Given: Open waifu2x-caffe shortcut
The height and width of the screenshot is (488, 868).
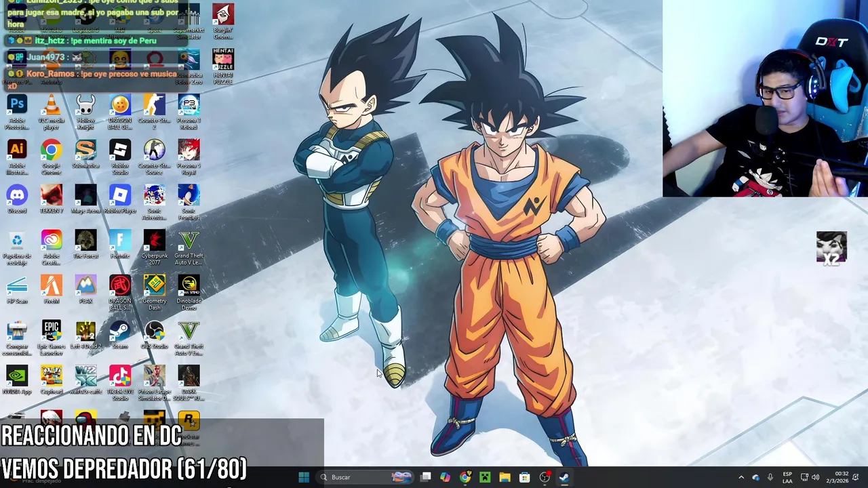Looking at the screenshot, I should 85,380.
